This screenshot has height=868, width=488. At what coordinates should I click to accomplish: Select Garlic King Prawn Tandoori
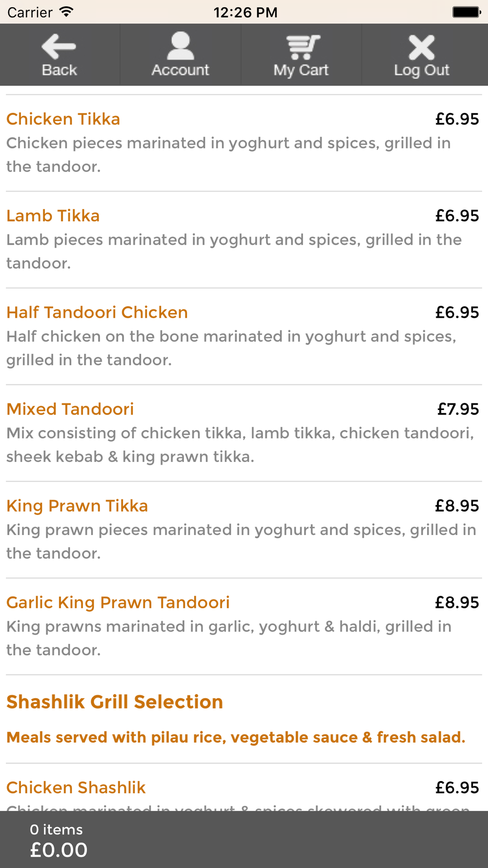(118, 602)
